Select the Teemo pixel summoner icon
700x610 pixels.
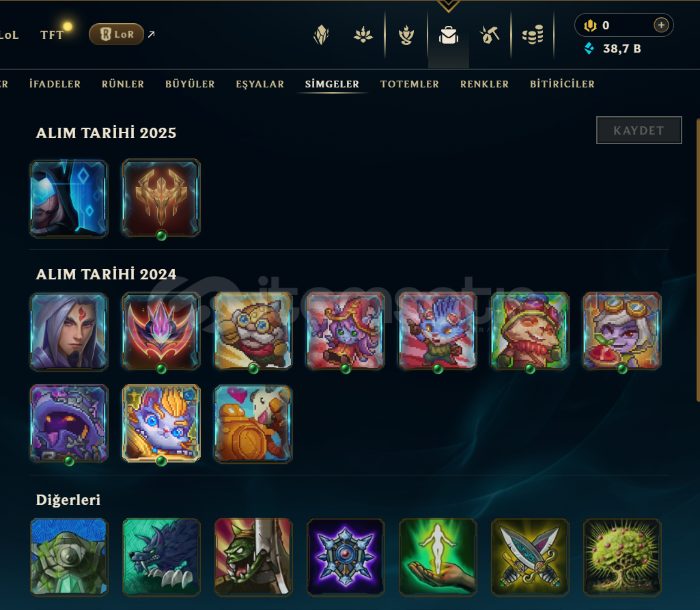pos(530,331)
